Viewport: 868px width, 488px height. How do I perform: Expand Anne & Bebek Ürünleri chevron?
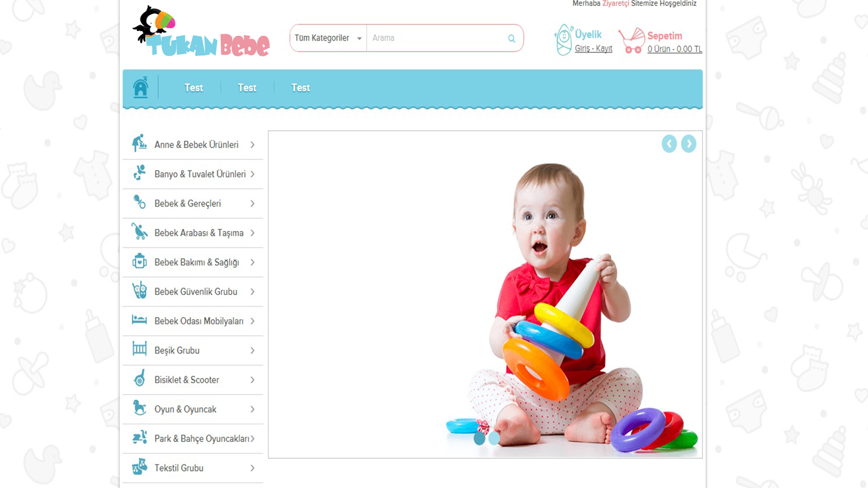(252, 145)
